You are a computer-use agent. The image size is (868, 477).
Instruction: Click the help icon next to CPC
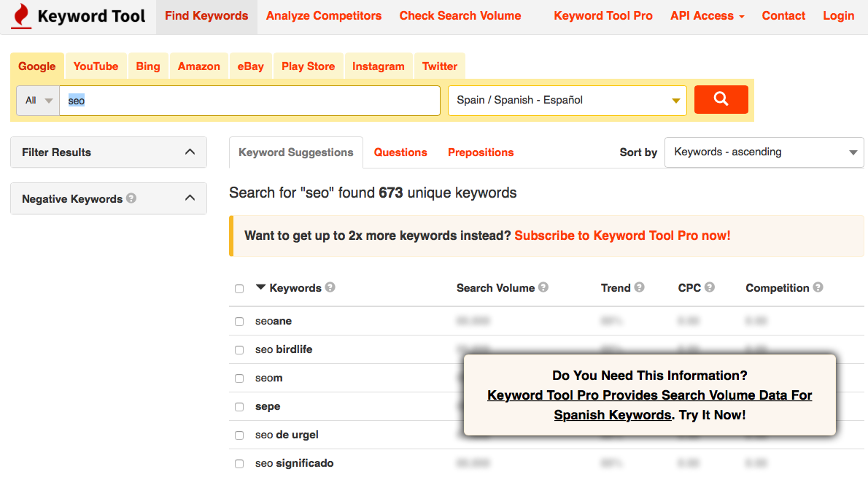(710, 287)
